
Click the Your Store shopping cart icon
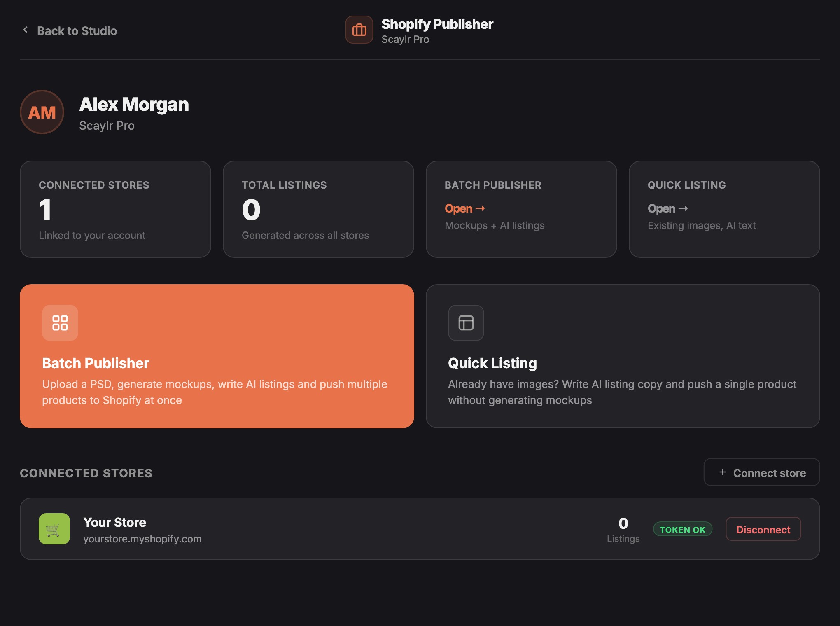(x=54, y=529)
